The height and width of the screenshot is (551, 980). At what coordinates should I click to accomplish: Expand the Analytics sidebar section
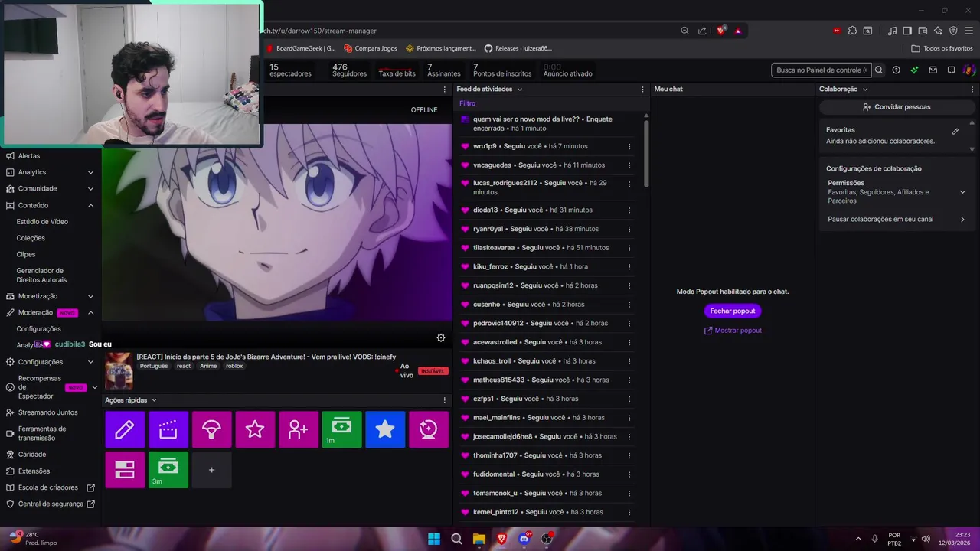pyautogui.click(x=90, y=172)
